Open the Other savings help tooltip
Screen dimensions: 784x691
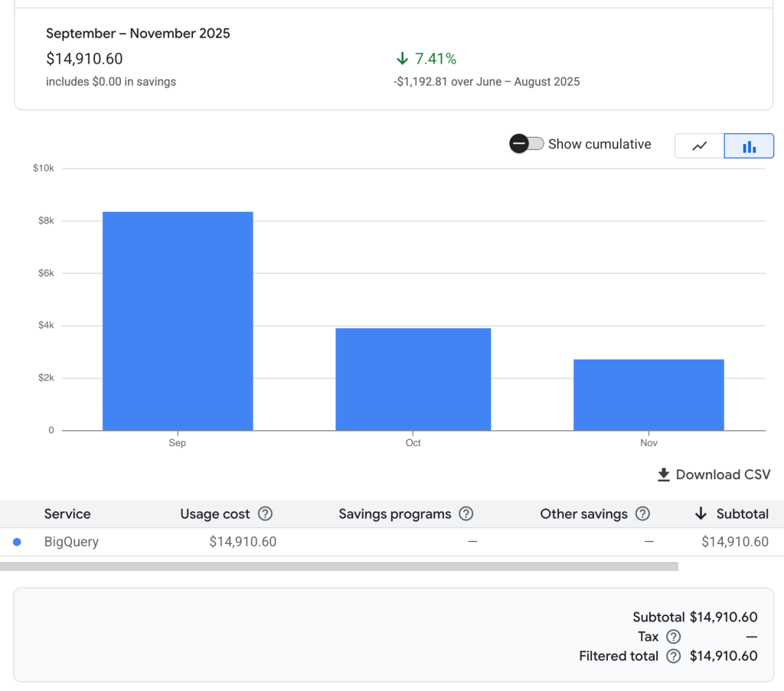(642, 514)
